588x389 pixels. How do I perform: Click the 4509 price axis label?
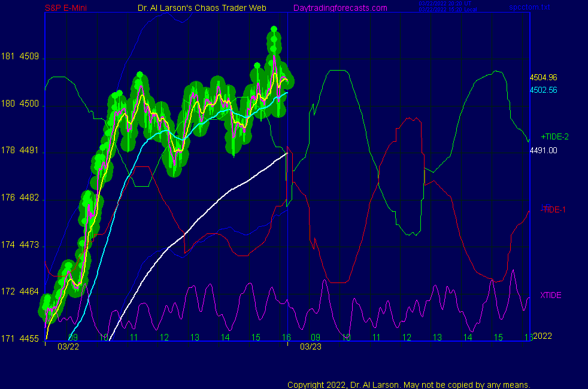(30, 57)
